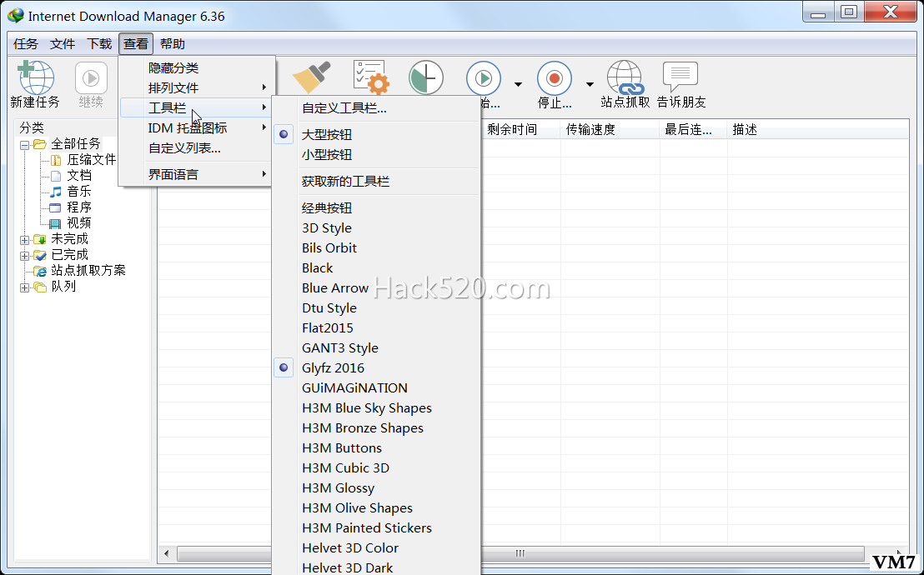Click the document icon beside 文档
Image resolution: width=924 pixels, height=575 pixels.
click(x=56, y=176)
